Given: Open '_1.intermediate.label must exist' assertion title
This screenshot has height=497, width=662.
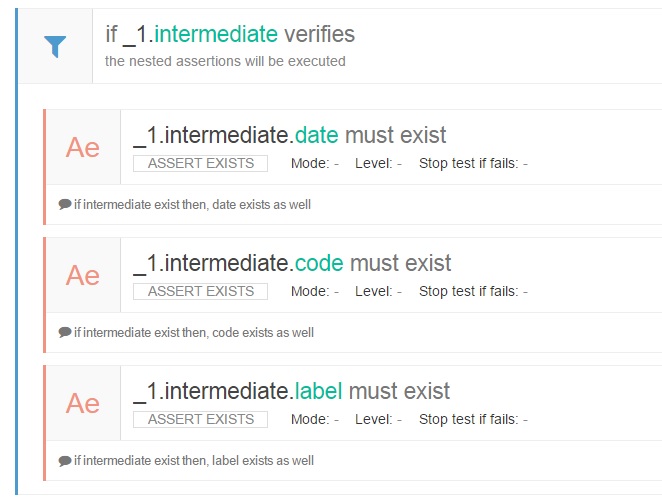Looking at the screenshot, I should tap(291, 391).
